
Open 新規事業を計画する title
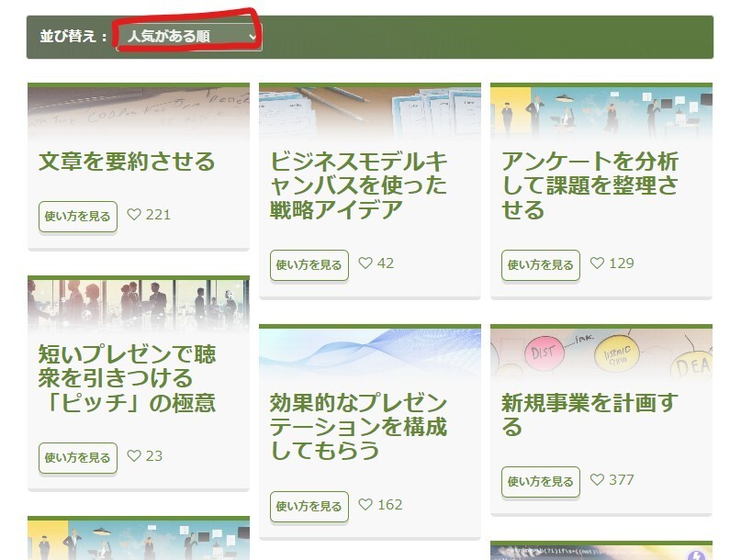tap(590, 415)
